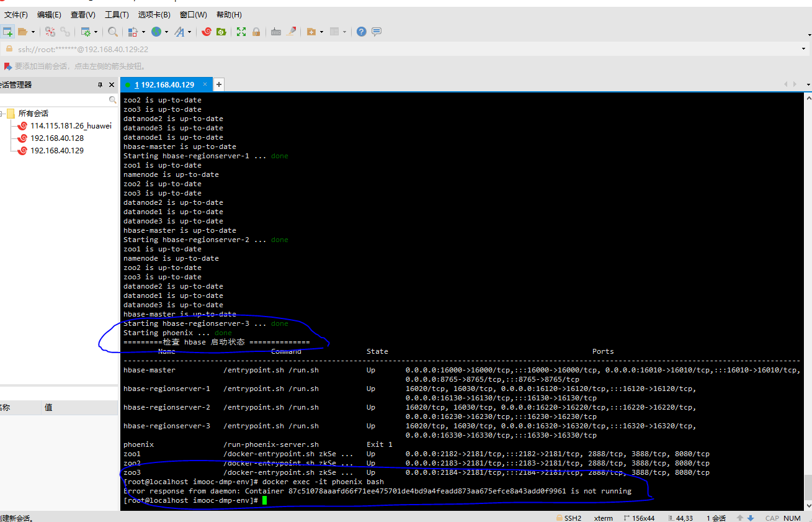Screen dimensions: 812x522
Task: Click the 156x44 terminal size indicator
Action: [x=639, y=518]
